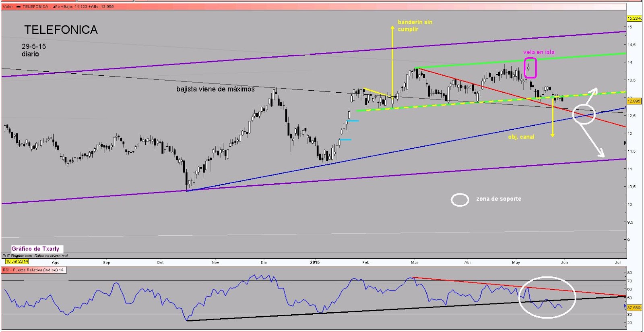Click the 'Sep' month label on time axis
Viewport: 644px width, 332px height.
(x=106, y=262)
